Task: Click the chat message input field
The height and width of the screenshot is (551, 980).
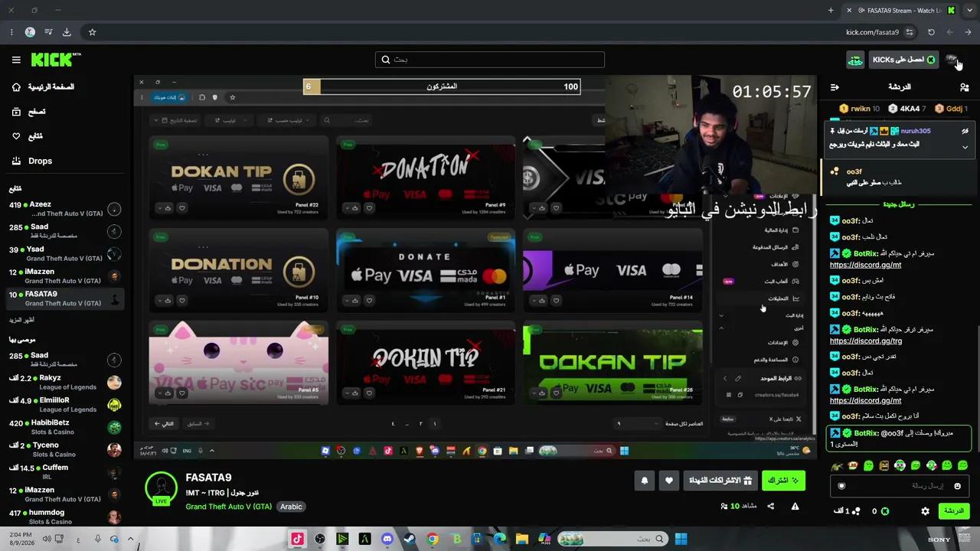Action: point(900,486)
